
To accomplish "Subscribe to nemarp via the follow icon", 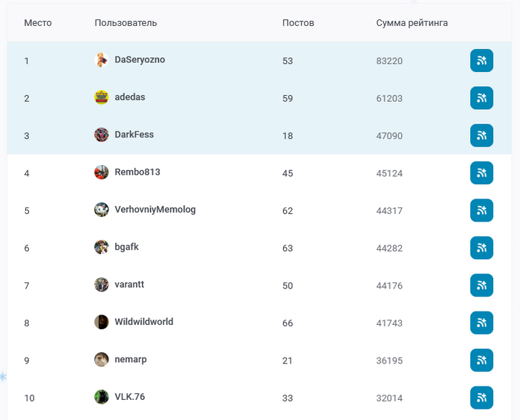I will click(x=481, y=361).
